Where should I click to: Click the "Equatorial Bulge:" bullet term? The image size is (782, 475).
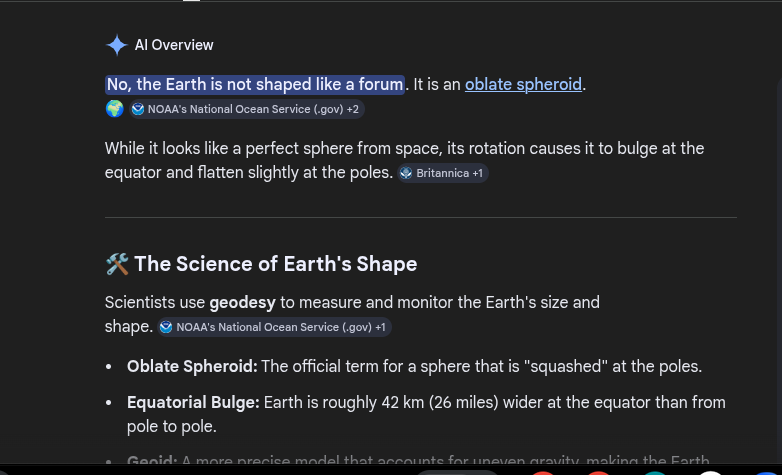click(x=193, y=403)
